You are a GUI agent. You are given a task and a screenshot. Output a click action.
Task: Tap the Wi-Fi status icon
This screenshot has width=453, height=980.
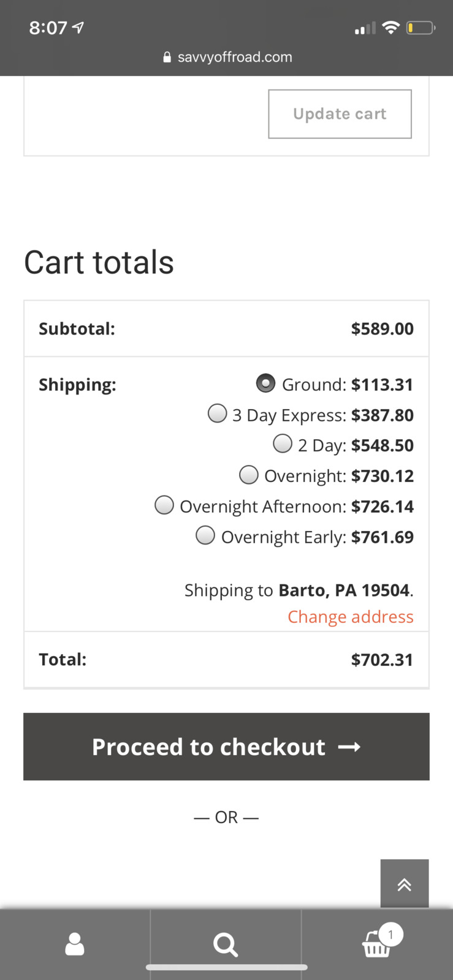coord(390,28)
